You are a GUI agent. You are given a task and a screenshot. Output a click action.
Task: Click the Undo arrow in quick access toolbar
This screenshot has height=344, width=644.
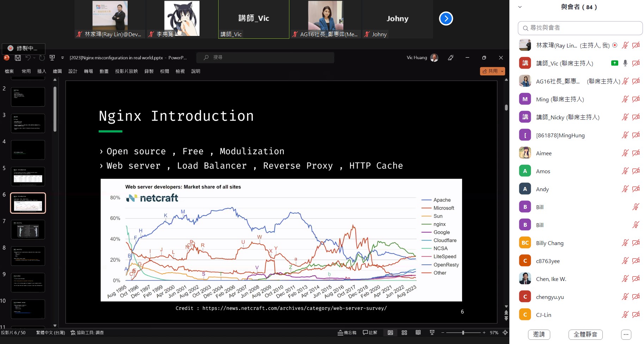click(28, 58)
